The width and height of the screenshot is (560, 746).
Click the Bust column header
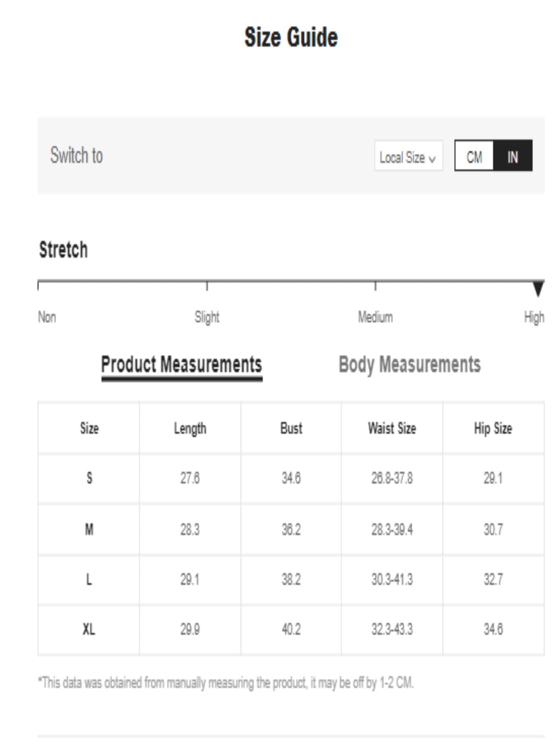click(291, 428)
